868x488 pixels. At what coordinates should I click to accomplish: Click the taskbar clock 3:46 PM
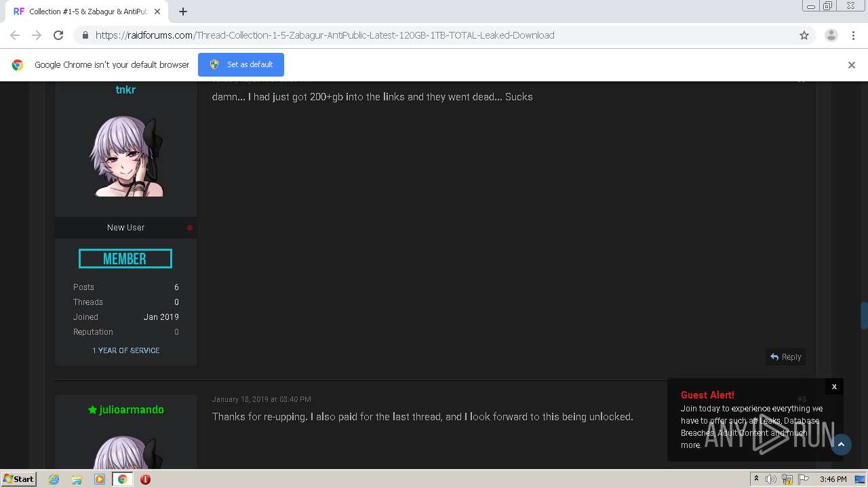[x=833, y=479]
